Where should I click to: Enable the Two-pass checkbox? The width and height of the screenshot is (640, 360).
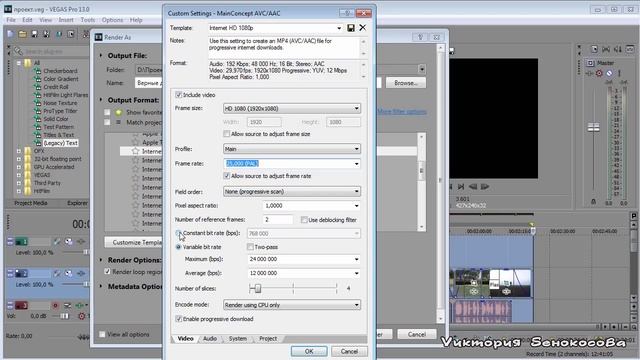(250, 247)
